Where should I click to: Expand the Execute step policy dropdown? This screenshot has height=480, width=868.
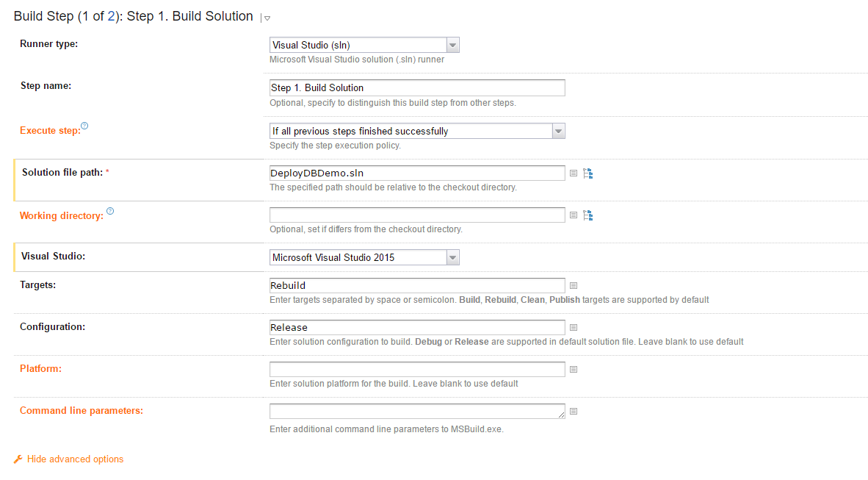(x=417, y=132)
